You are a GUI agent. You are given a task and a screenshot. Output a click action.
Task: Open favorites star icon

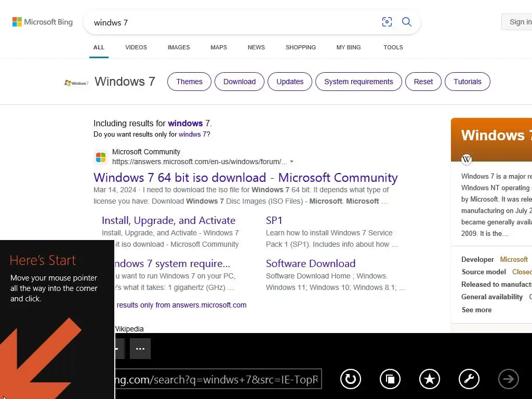click(x=430, y=379)
